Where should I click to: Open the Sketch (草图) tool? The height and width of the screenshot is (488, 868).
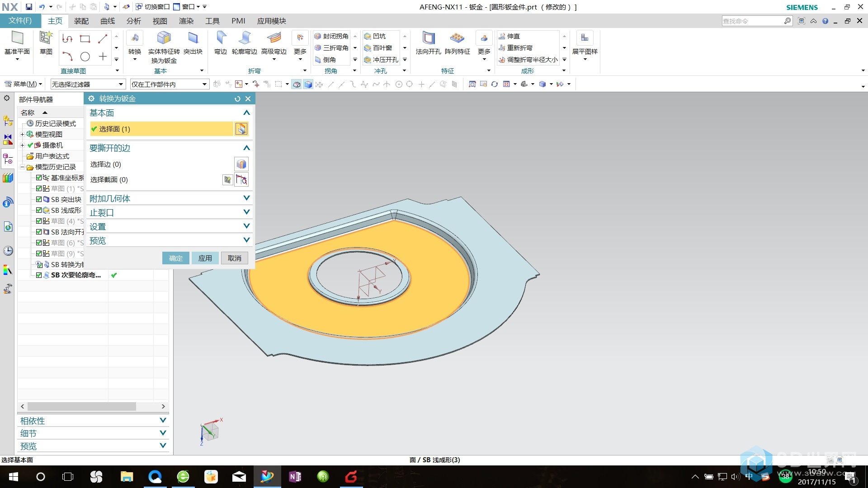[46, 38]
